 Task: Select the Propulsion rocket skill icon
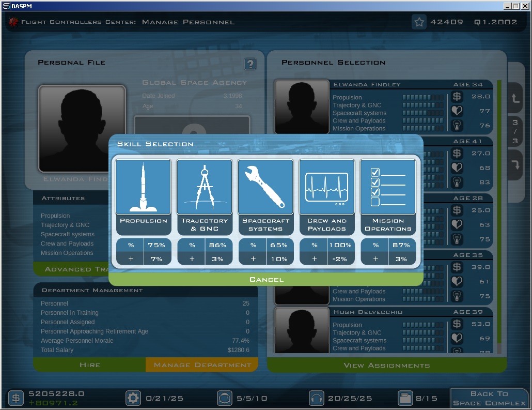pos(143,187)
